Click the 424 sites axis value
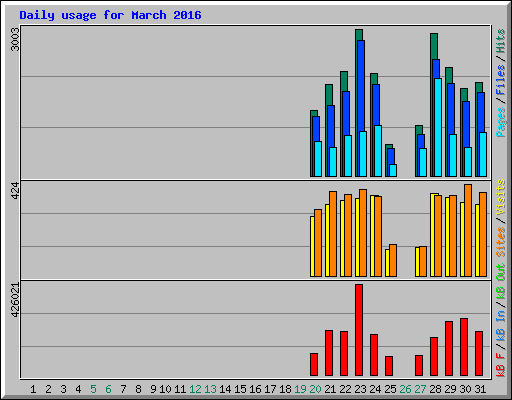The height and width of the screenshot is (400, 512). (15, 191)
